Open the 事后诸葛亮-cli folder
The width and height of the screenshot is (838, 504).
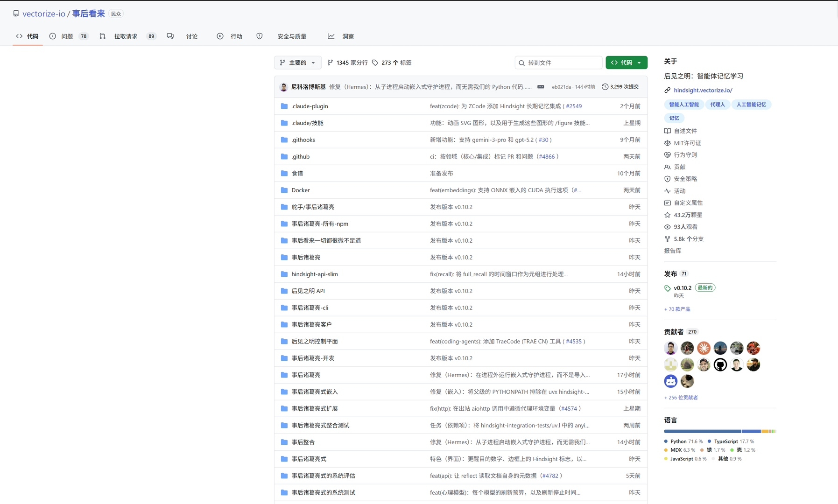coord(310,308)
